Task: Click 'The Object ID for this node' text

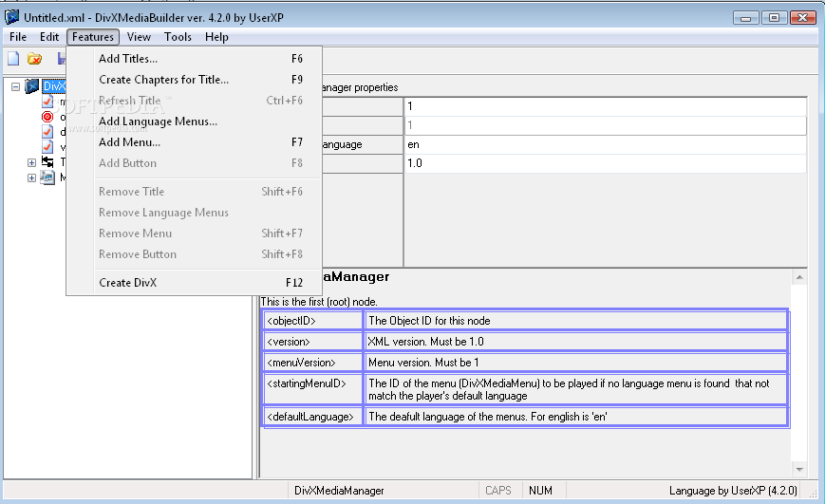Action: [x=429, y=321]
